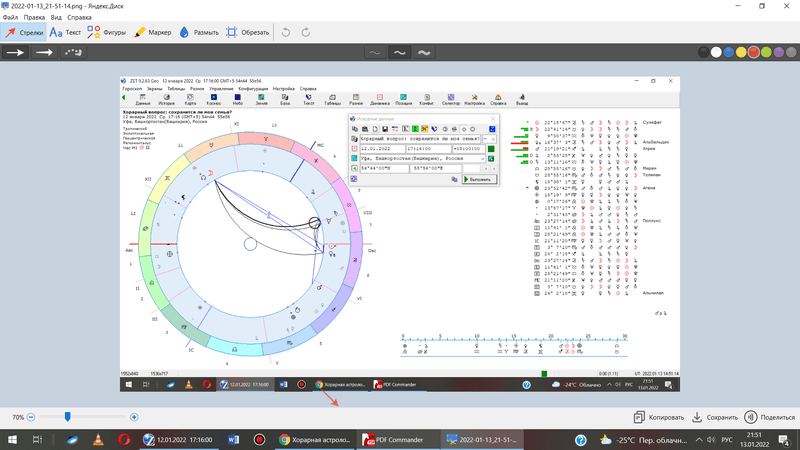
Task: Click the Сохранить button
Action: (716, 417)
